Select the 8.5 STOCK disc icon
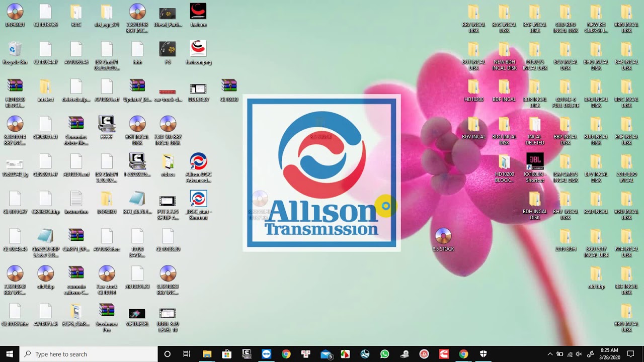The width and height of the screenshot is (644, 362). pyautogui.click(x=443, y=240)
